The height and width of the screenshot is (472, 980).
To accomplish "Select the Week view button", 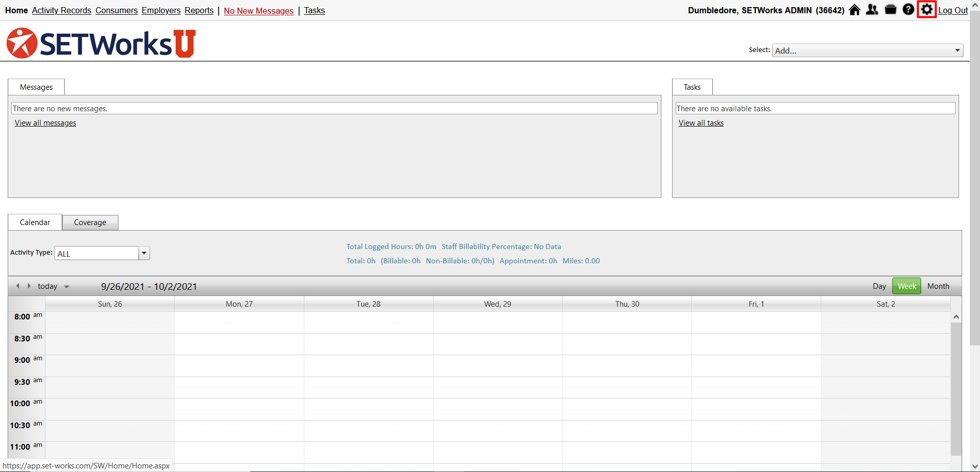I will pyautogui.click(x=907, y=286).
